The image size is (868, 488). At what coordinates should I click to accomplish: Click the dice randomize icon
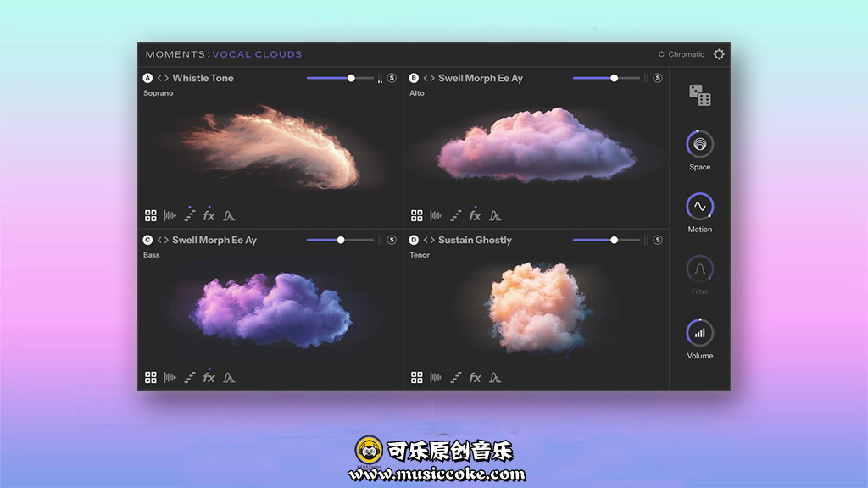[x=699, y=95]
